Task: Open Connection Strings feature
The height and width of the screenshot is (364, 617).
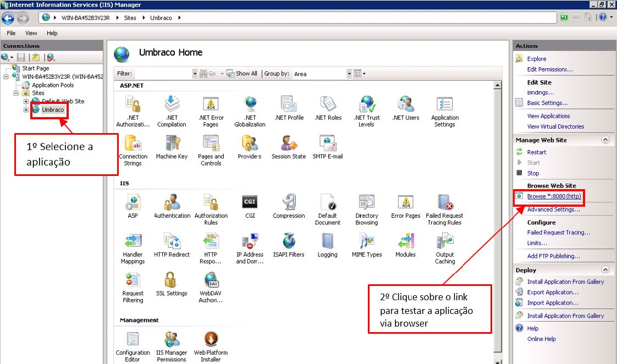Action: (x=133, y=150)
